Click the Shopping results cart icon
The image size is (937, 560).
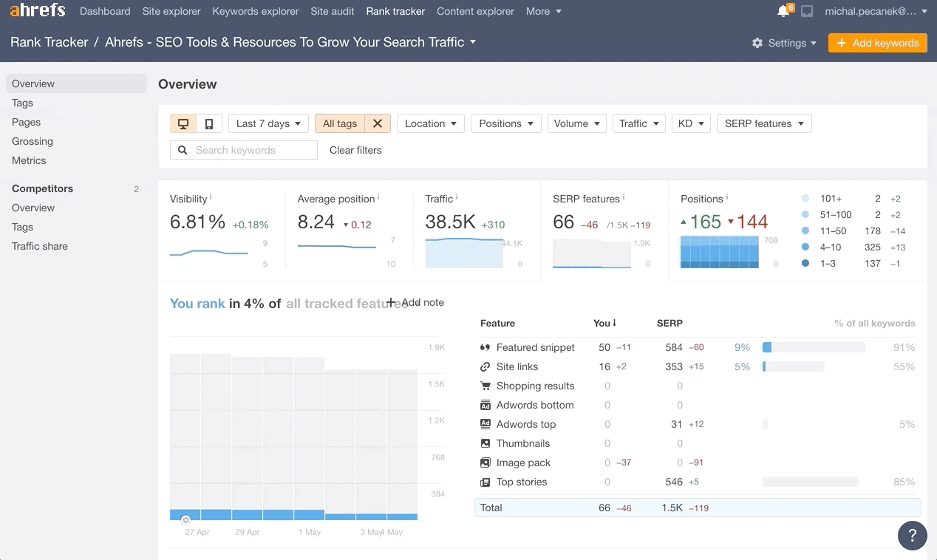[x=485, y=386]
